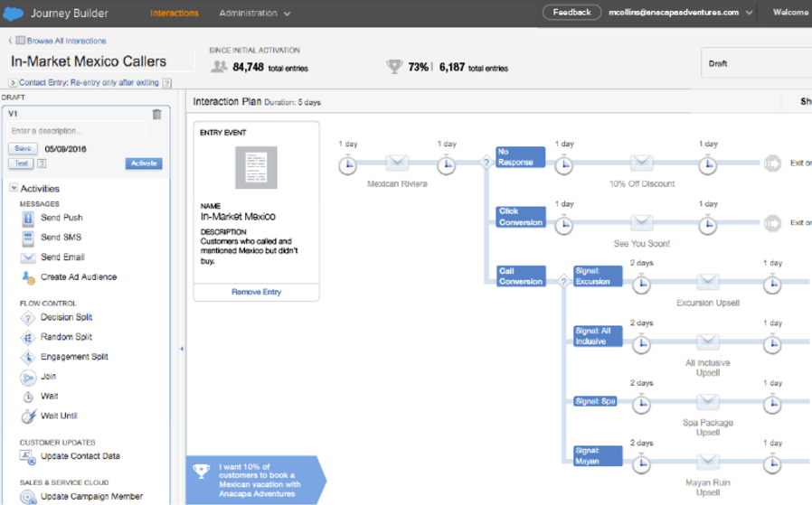
Task: Select the Join activity icon
Action: (x=28, y=378)
